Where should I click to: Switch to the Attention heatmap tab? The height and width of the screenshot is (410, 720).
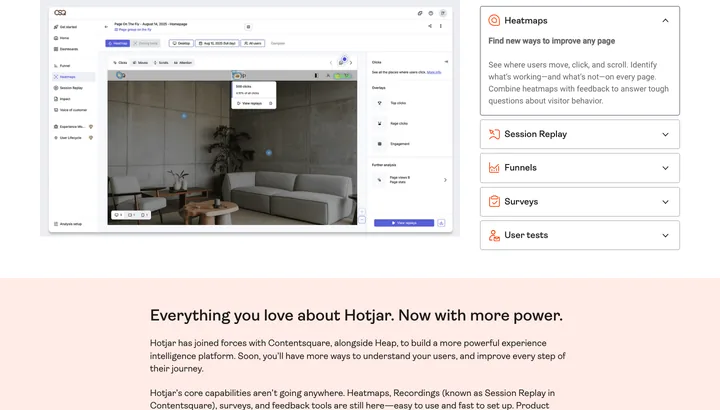[x=183, y=62]
